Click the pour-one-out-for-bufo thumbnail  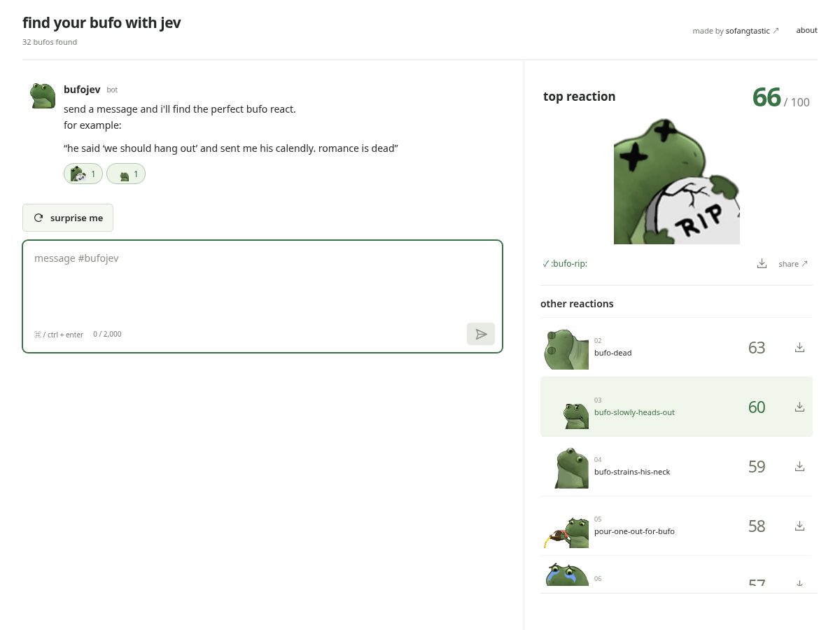point(566,526)
